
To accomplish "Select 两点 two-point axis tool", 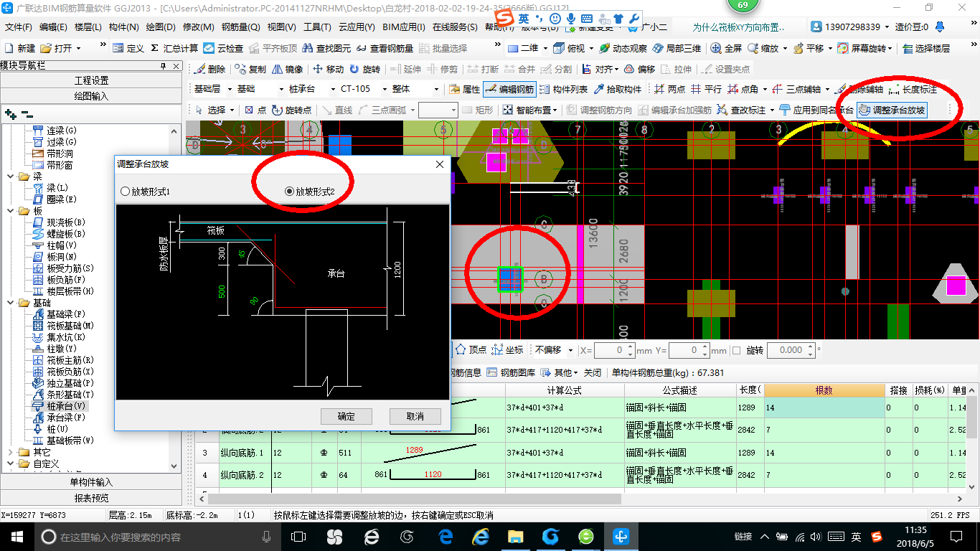I will (670, 89).
